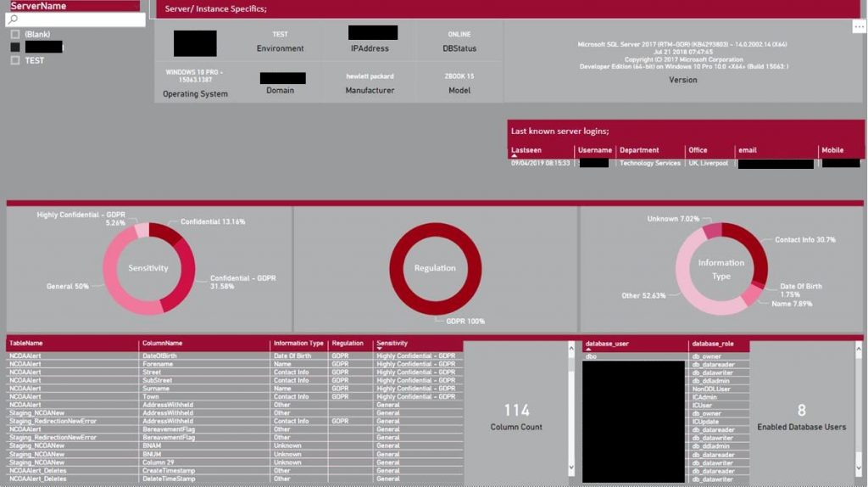Click the '09/04/2019 08:15:33' lastseen cell

[x=540, y=164]
